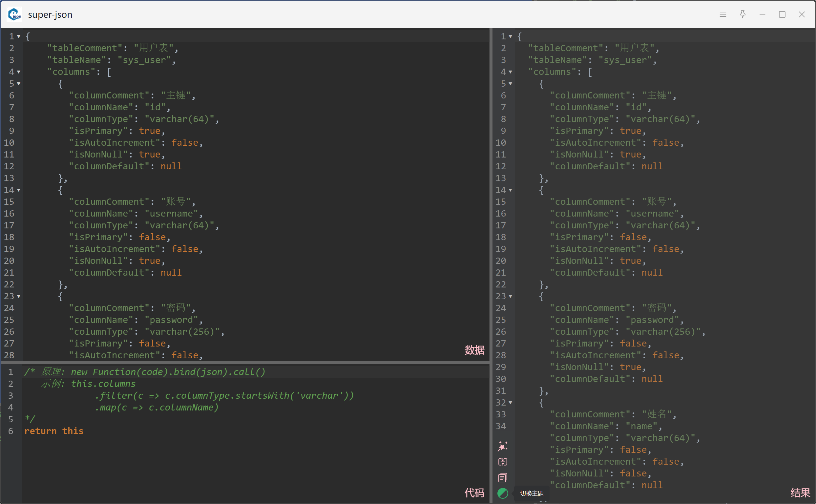Screen dimensions: 816x504
Task: Click "this.columns" example text in code editor
Action: (103, 384)
